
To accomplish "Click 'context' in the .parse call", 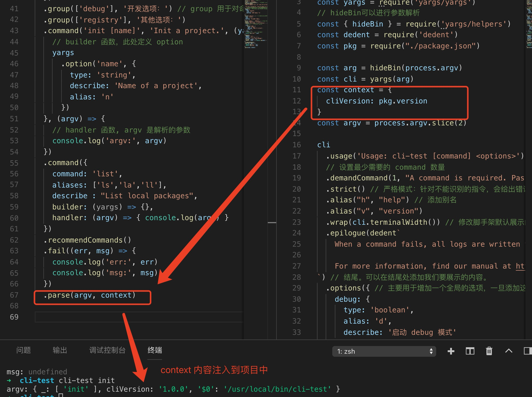I will click(116, 295).
